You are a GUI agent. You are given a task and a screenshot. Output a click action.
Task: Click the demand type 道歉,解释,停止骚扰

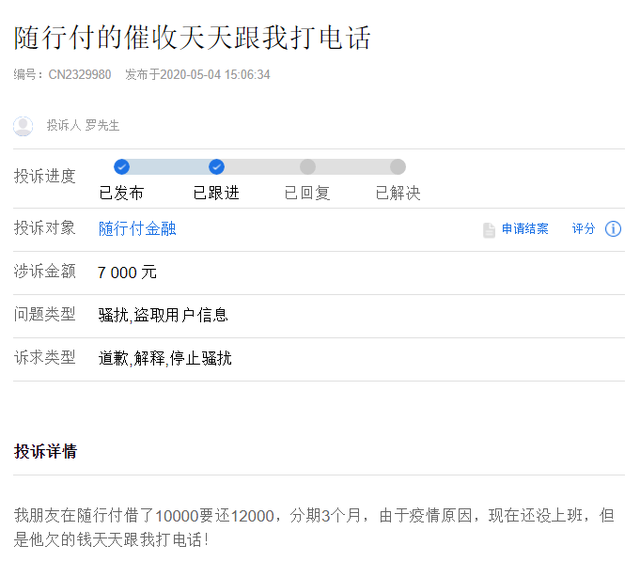coord(165,358)
